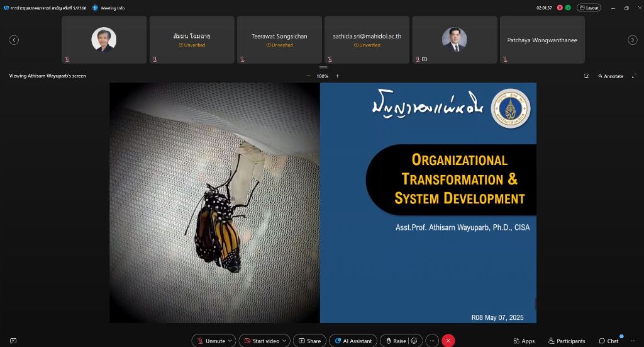The width and height of the screenshot is (644, 347).
Task: Open the AI Assistant
Action: click(x=353, y=341)
